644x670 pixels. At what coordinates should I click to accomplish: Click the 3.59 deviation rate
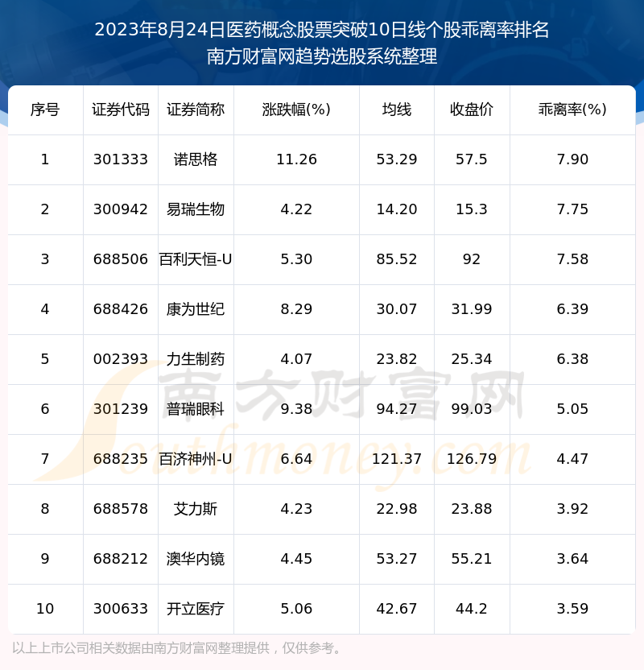[x=572, y=610]
